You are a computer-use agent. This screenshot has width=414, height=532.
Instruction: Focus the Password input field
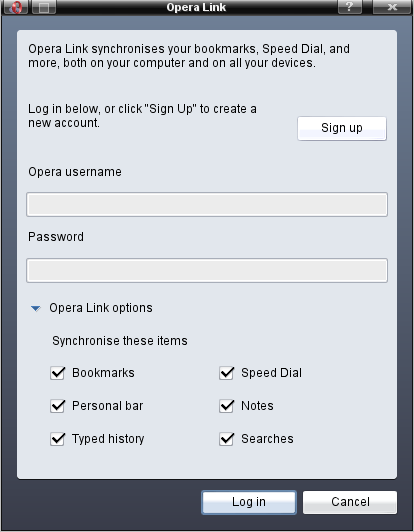[x=207, y=270]
